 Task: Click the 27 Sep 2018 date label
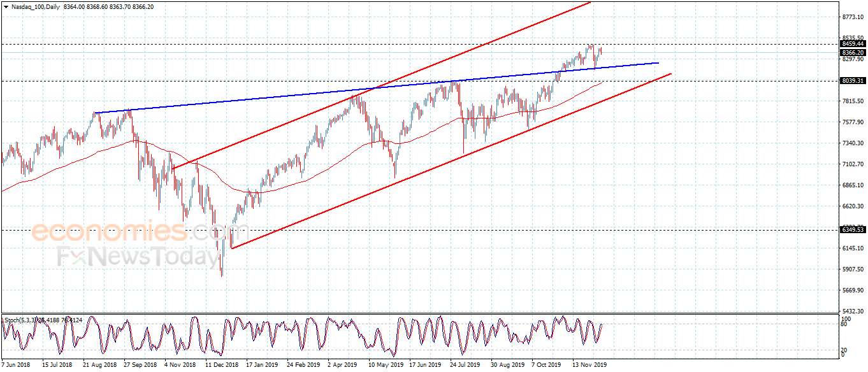pos(141,366)
